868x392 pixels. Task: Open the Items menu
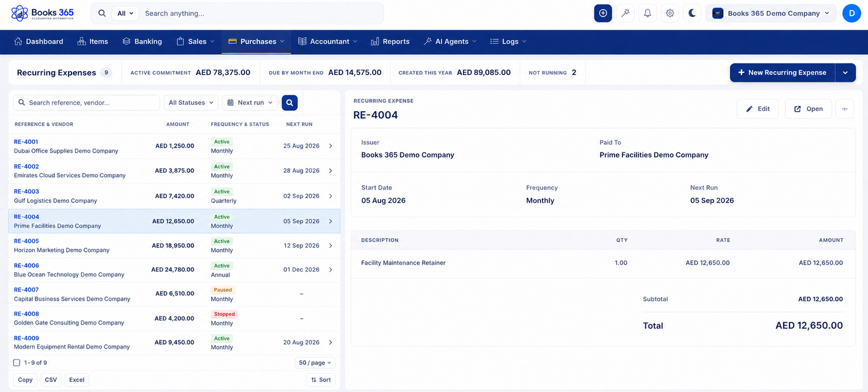tap(93, 42)
